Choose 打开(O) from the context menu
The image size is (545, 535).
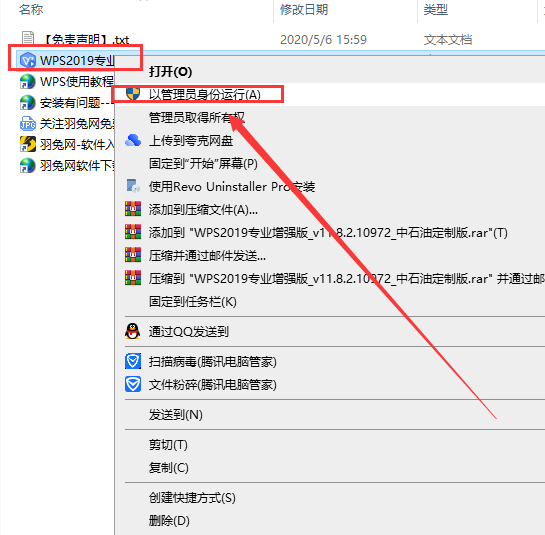170,72
